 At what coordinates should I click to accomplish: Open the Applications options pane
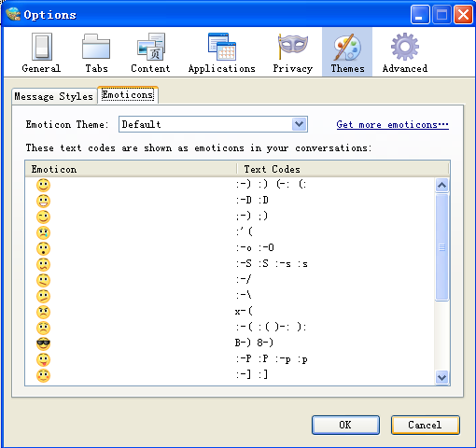(x=222, y=52)
